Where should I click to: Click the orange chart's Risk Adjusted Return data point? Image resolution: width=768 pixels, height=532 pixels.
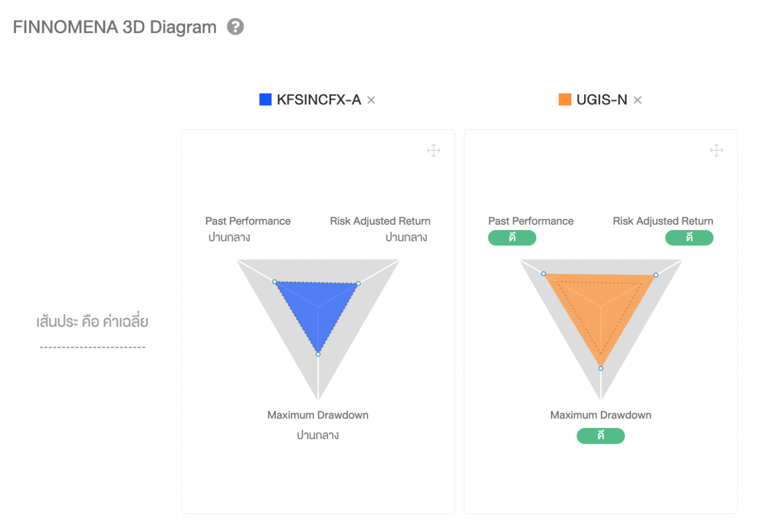[656, 275]
